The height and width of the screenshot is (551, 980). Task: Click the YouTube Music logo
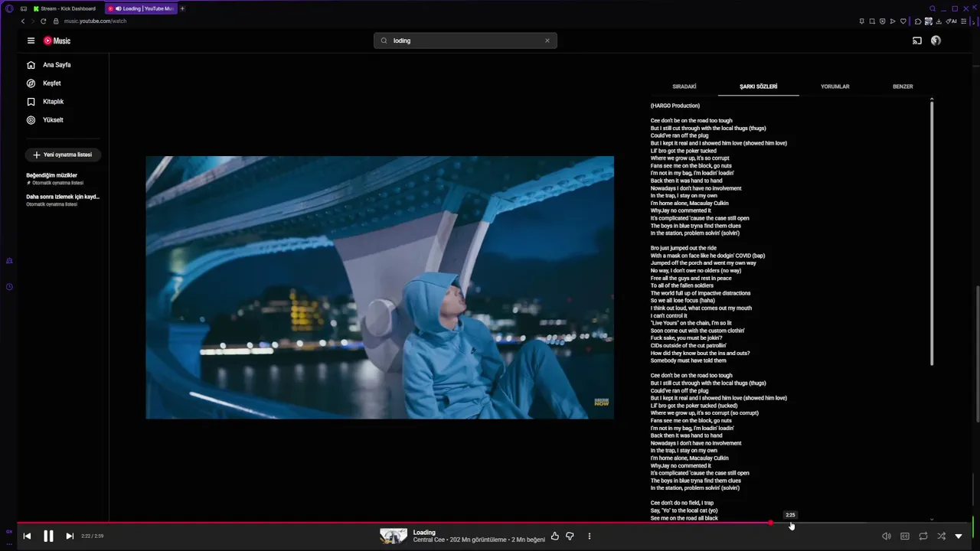coord(57,41)
